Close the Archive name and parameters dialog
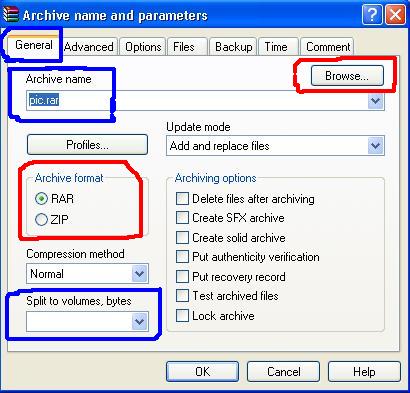Screen dimensions: 410x393 [x=395, y=15]
